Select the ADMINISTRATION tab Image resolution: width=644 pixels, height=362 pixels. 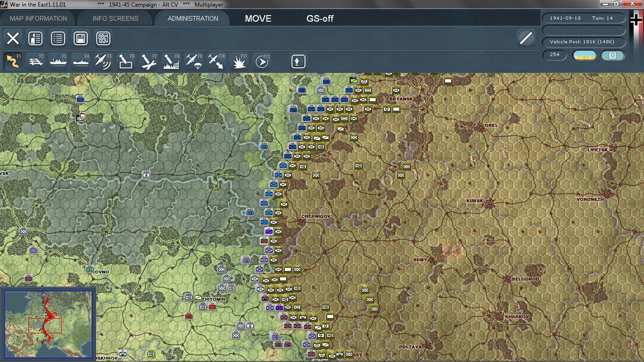193,18
